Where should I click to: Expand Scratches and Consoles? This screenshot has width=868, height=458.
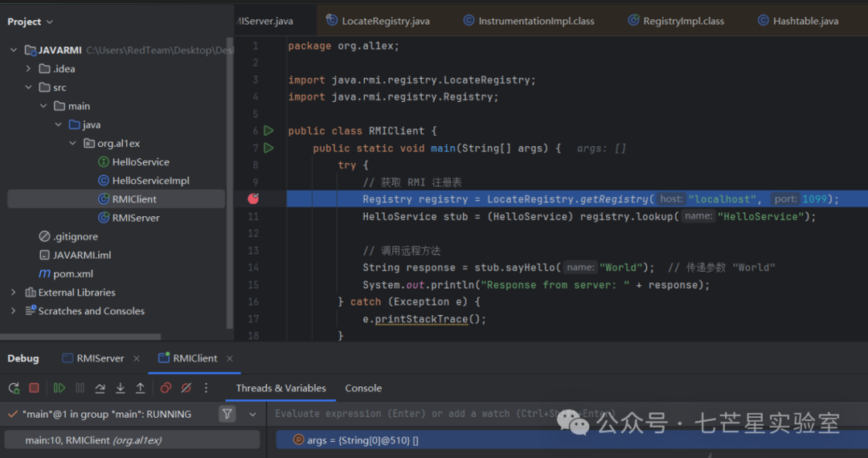pos(14,311)
